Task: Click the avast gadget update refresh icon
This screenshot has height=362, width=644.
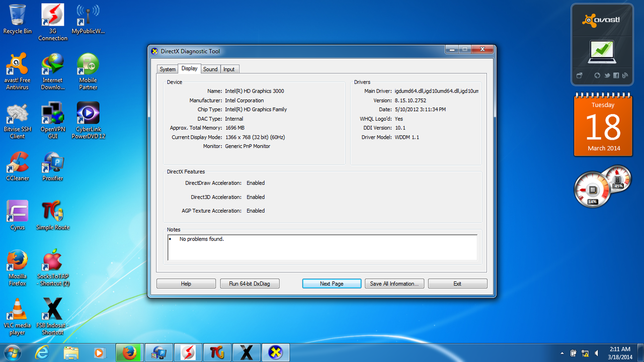Action: point(597,75)
